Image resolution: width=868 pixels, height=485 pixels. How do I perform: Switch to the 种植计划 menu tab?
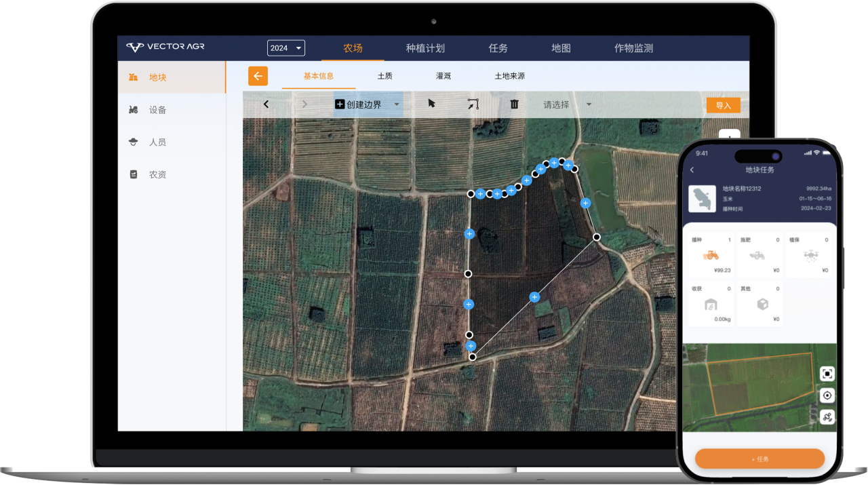point(425,48)
